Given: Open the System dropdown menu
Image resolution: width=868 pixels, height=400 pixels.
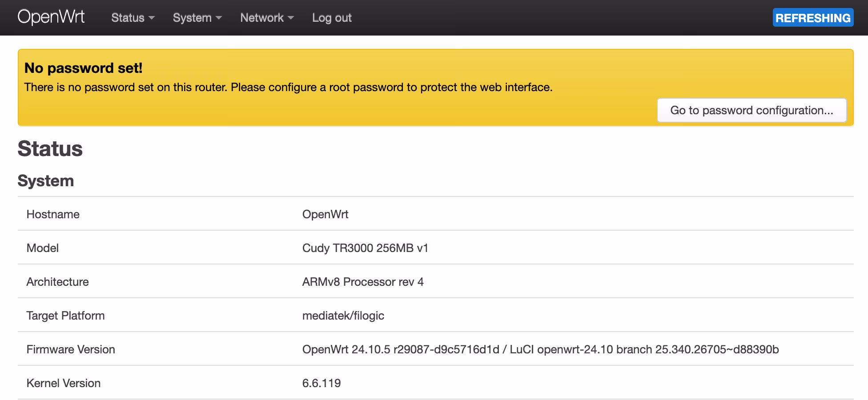Looking at the screenshot, I should click(x=197, y=18).
